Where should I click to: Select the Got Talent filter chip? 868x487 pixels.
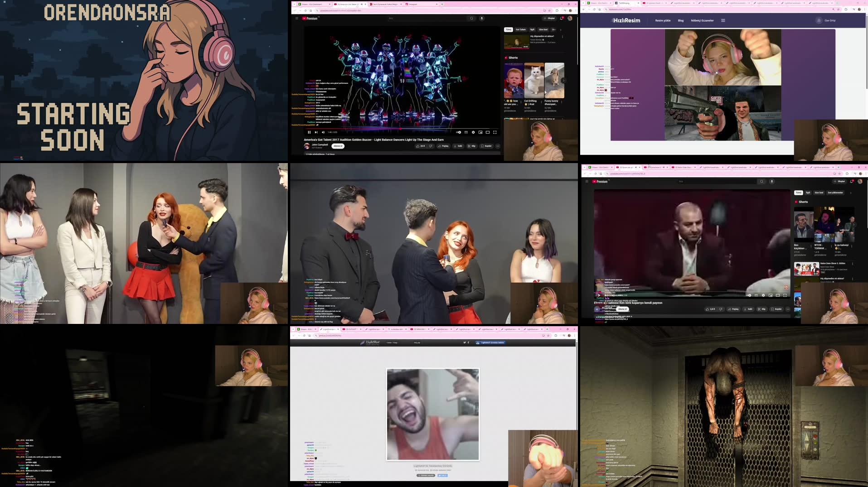click(x=521, y=29)
